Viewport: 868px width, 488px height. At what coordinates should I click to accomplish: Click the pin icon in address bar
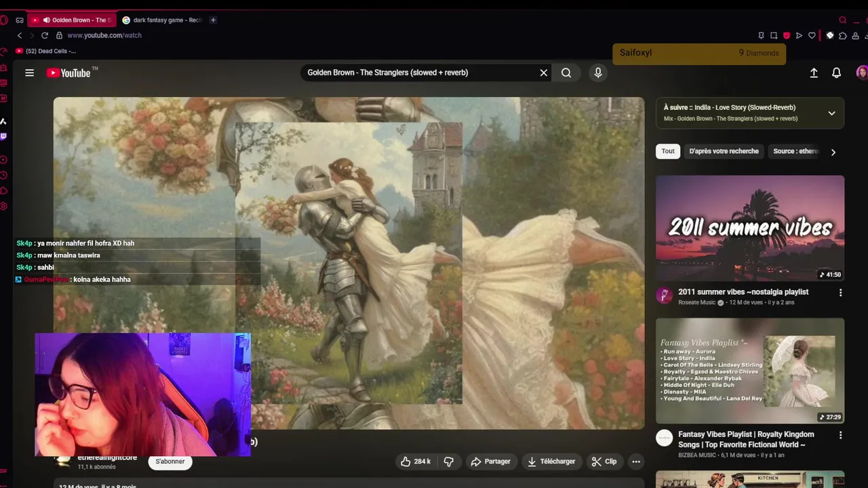point(761,35)
